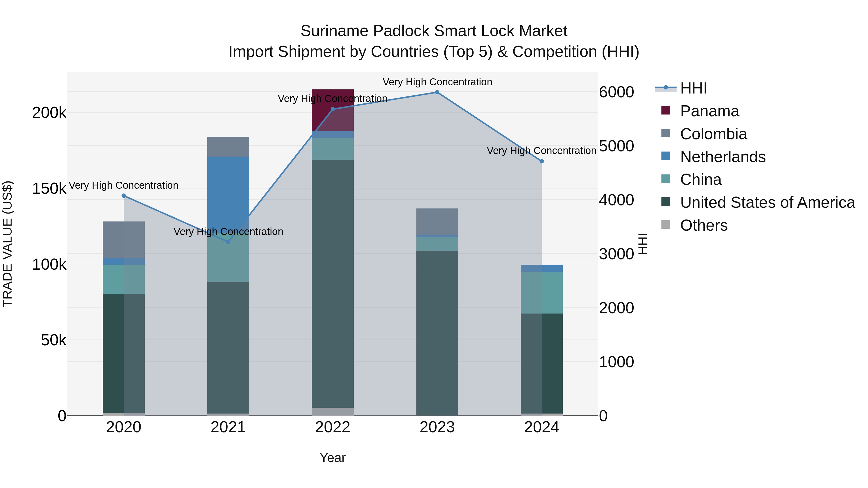The width and height of the screenshot is (868, 488).
Task: Click the HHI marker for 2020
Action: [x=124, y=196]
